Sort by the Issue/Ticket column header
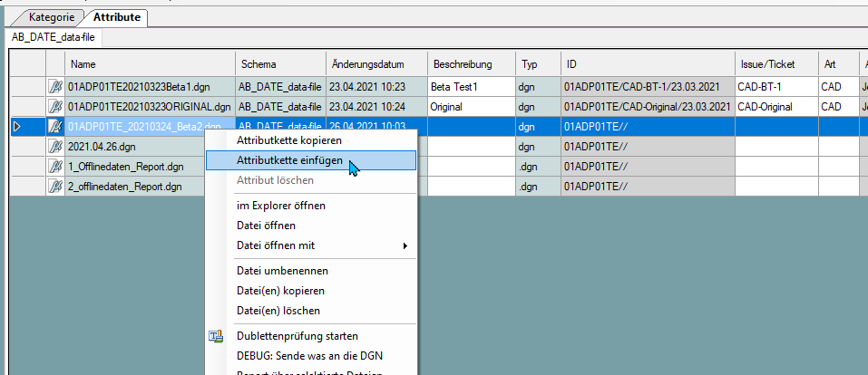Image resolution: width=868 pixels, height=375 pixels. click(x=777, y=64)
